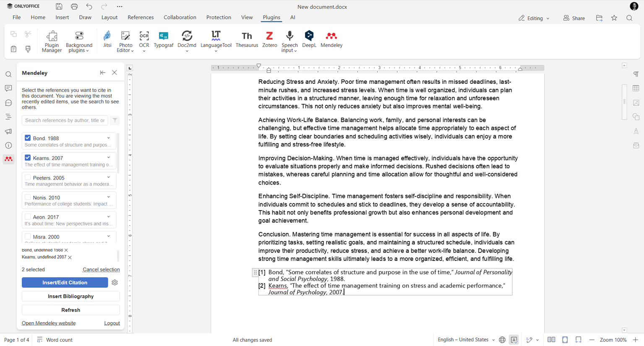
Task: Switch to the AI tab
Action: [292, 17]
